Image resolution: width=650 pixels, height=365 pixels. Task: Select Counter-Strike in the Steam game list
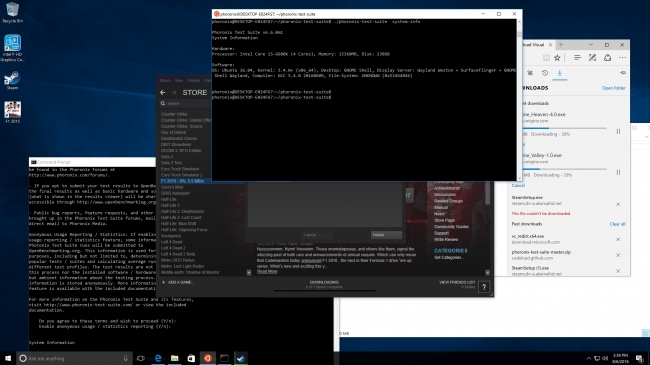(x=174, y=114)
